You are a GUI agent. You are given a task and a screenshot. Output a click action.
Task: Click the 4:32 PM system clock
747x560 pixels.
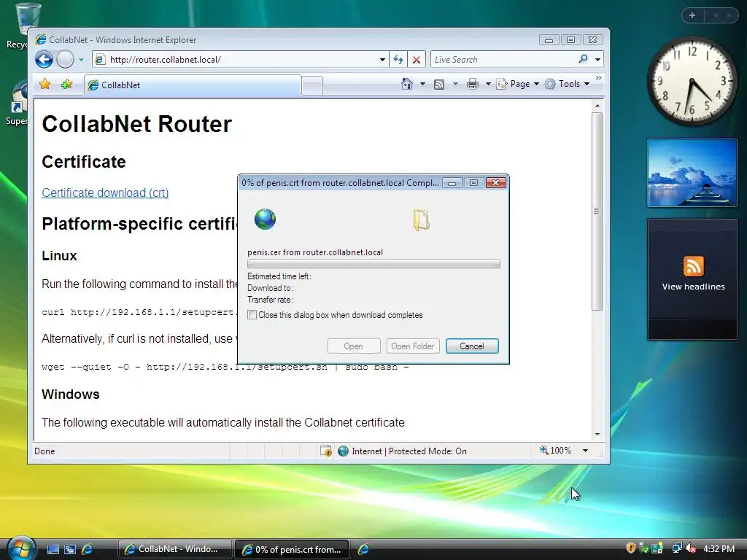(719, 548)
